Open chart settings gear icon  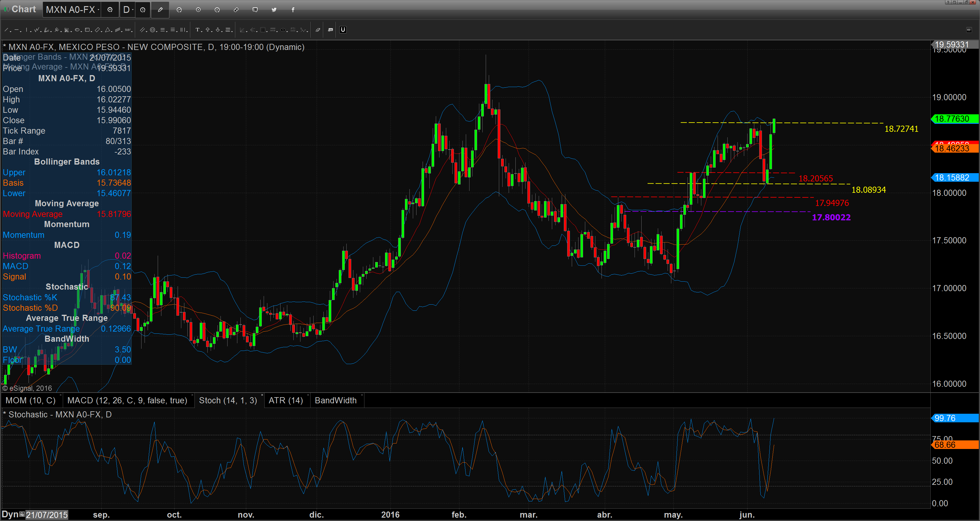(110, 10)
